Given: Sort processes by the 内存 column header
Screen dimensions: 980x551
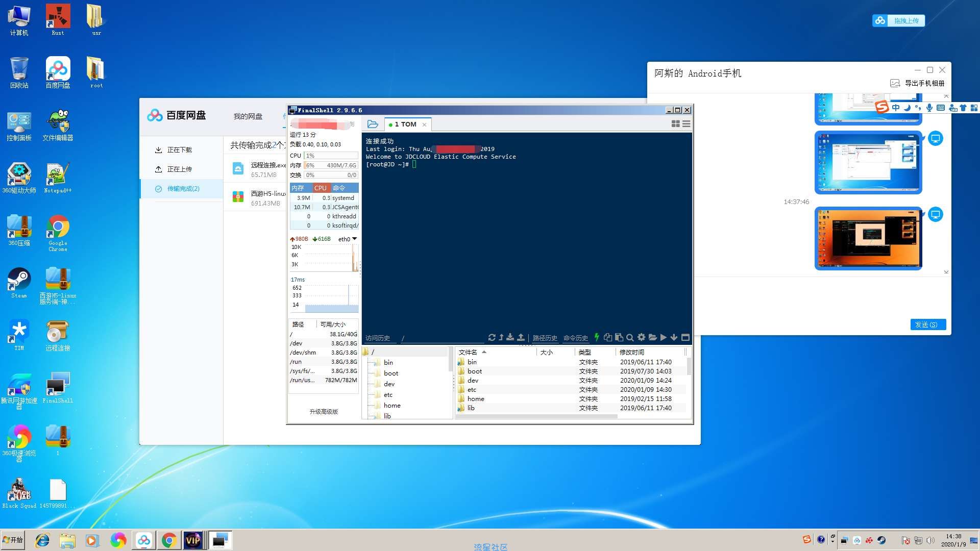Looking at the screenshot, I should pyautogui.click(x=301, y=188).
